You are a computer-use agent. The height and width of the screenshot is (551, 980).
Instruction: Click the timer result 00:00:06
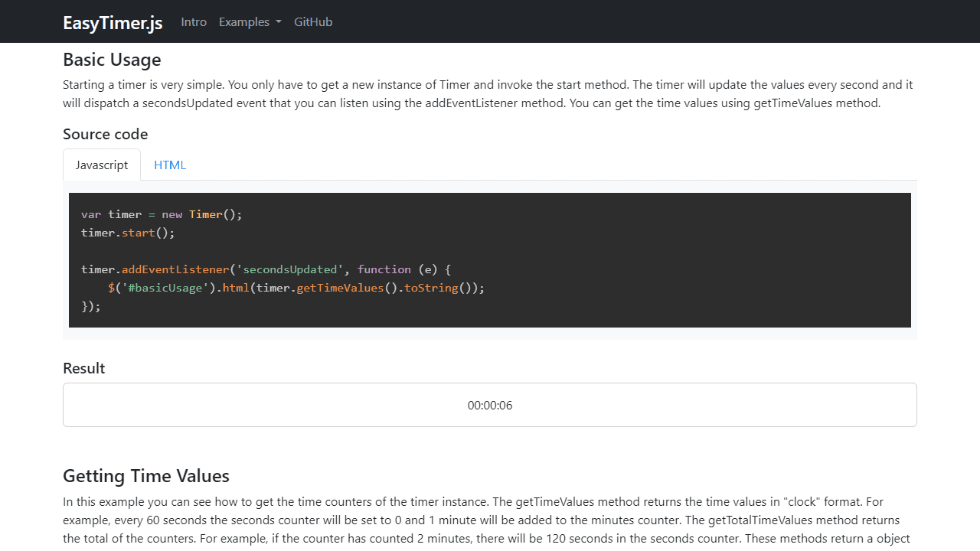point(490,405)
